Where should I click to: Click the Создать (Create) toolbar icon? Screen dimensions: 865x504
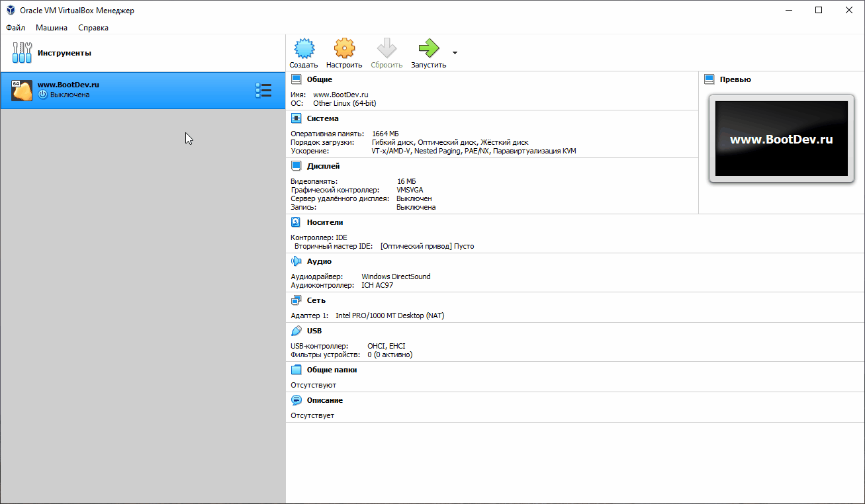pos(304,48)
